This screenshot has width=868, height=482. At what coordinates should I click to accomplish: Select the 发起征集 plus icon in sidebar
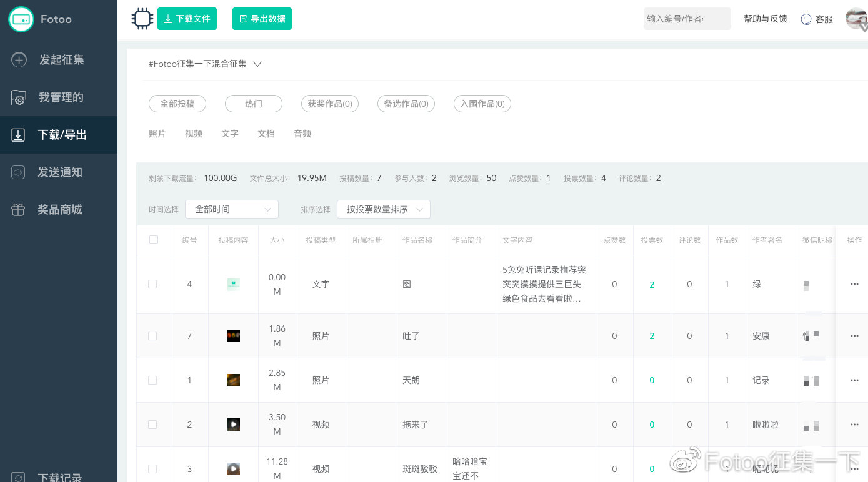[19, 60]
